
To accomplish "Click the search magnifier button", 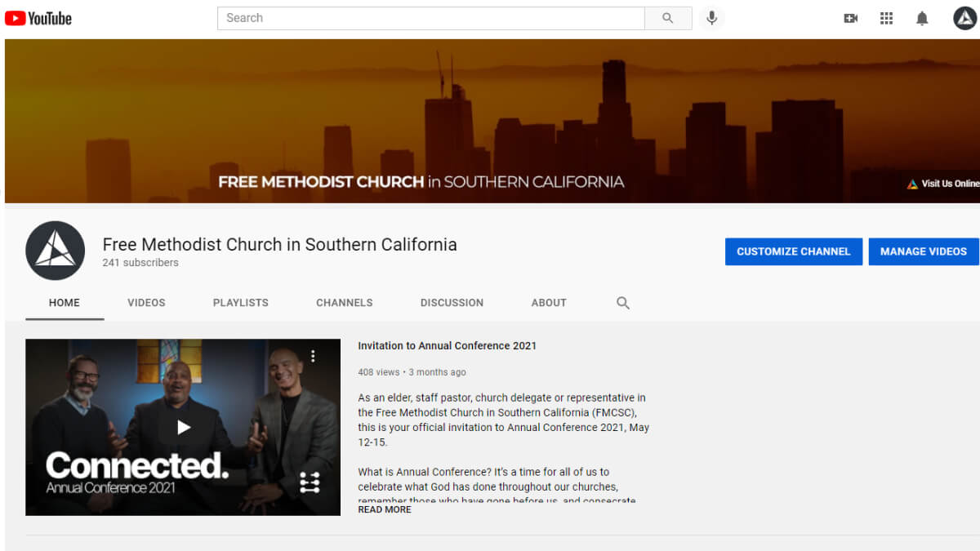I will pyautogui.click(x=668, y=18).
